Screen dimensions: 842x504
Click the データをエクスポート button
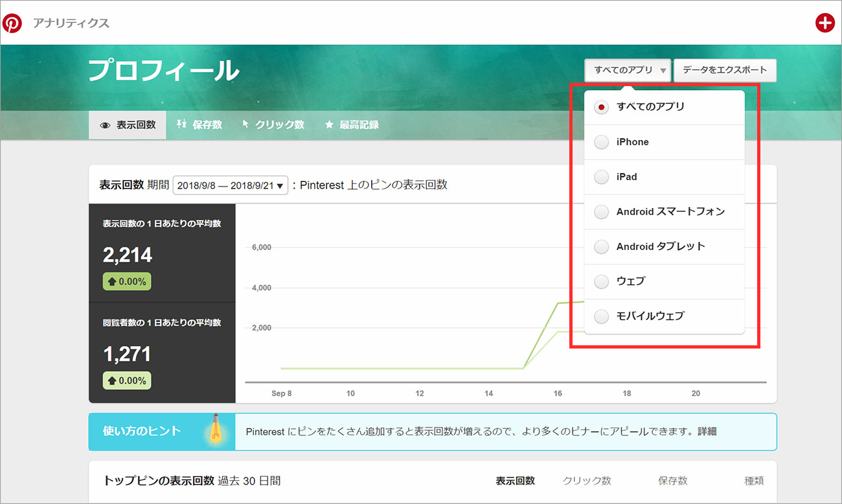tap(725, 70)
